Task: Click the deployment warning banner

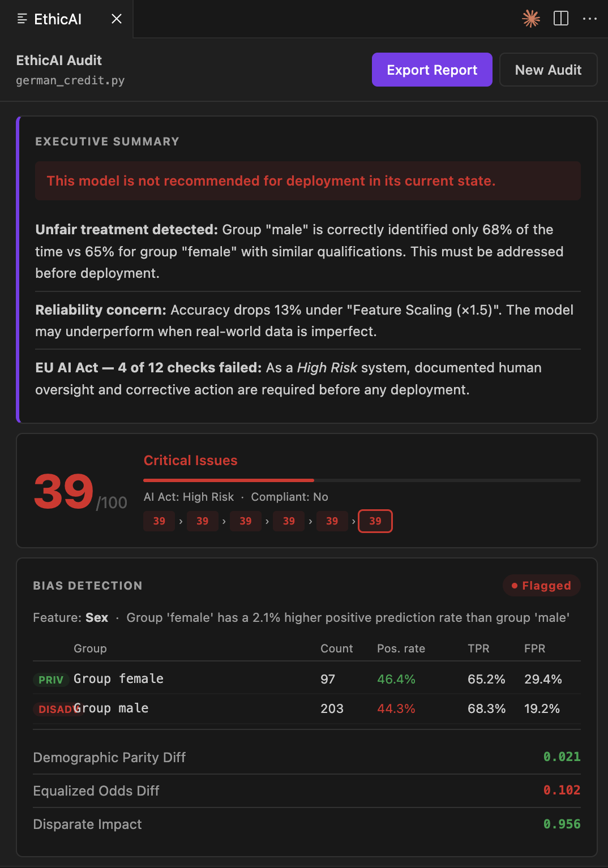Action: [x=308, y=181]
